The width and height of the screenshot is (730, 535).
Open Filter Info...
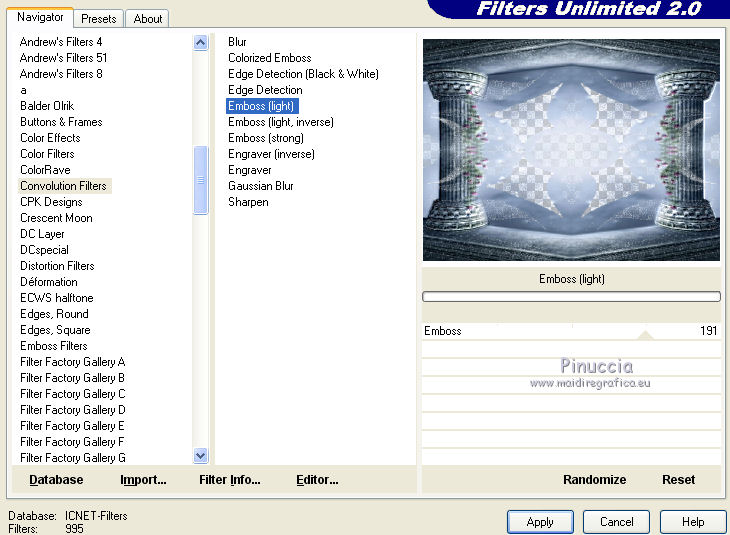click(x=230, y=480)
